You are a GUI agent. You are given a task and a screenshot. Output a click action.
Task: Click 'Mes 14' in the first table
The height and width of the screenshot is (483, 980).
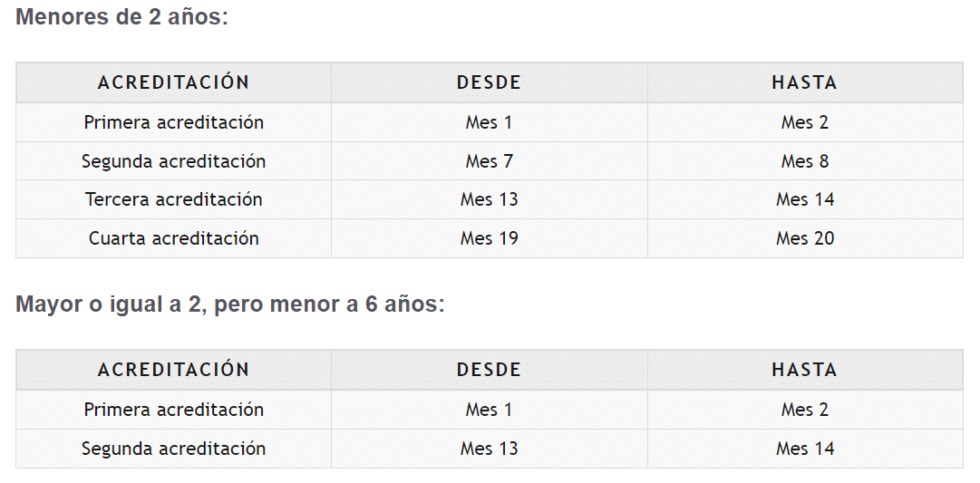click(x=804, y=199)
